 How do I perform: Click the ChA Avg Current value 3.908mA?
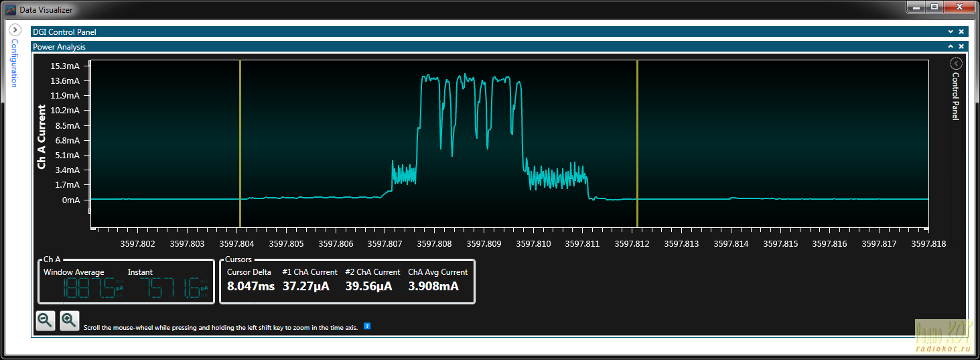(x=433, y=286)
